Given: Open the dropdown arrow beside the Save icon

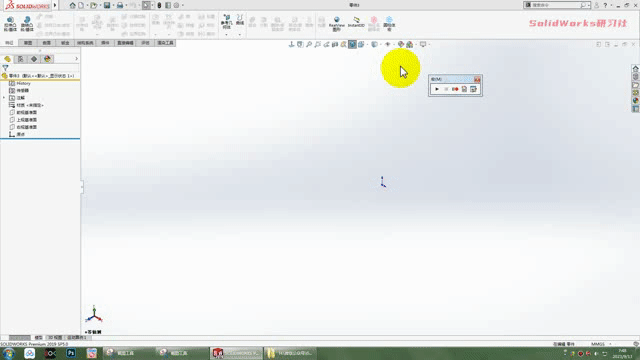Looking at the screenshot, I should 113,5.
